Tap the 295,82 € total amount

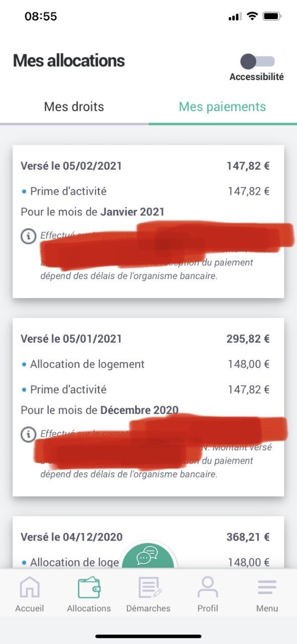point(248,339)
